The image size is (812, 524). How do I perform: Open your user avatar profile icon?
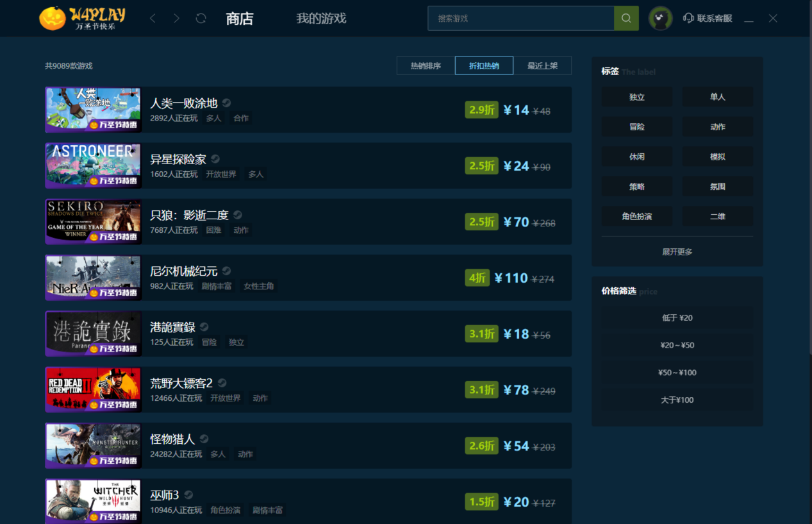pyautogui.click(x=660, y=18)
